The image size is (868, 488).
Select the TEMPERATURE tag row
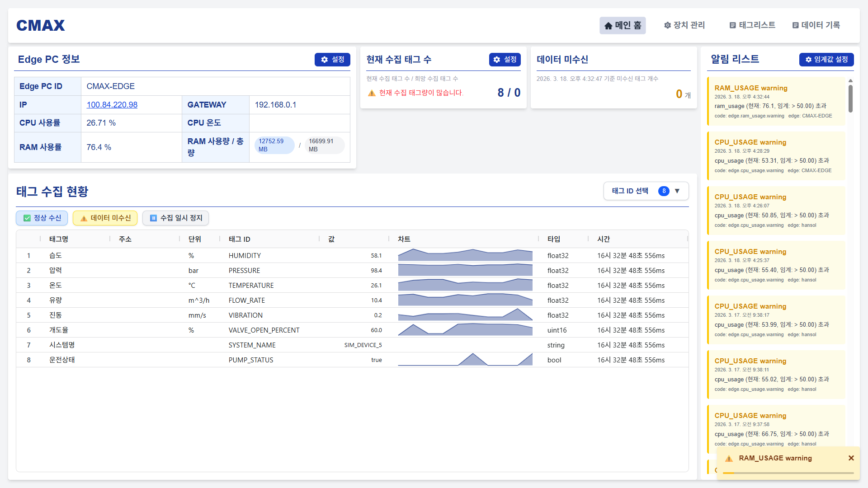pyautogui.click(x=251, y=286)
